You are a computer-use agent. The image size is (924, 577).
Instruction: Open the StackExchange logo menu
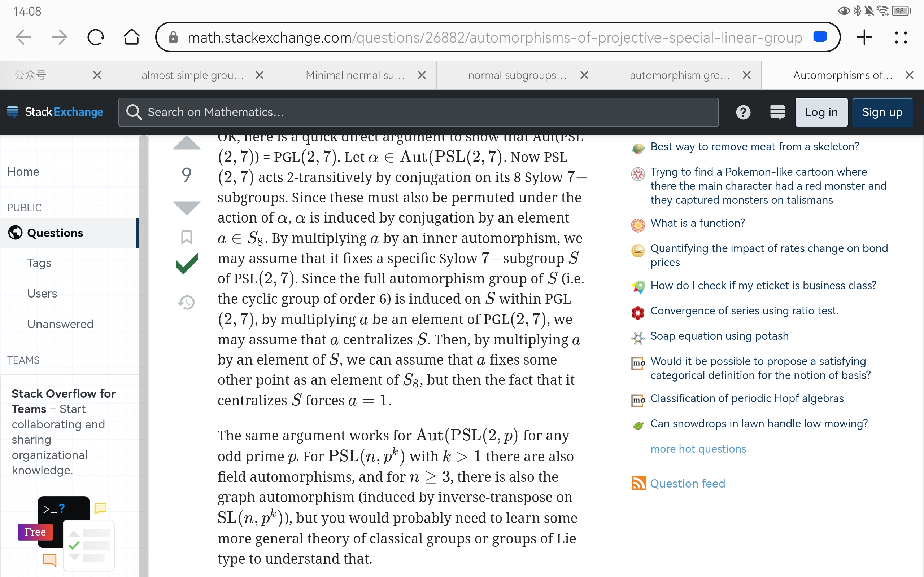point(55,112)
